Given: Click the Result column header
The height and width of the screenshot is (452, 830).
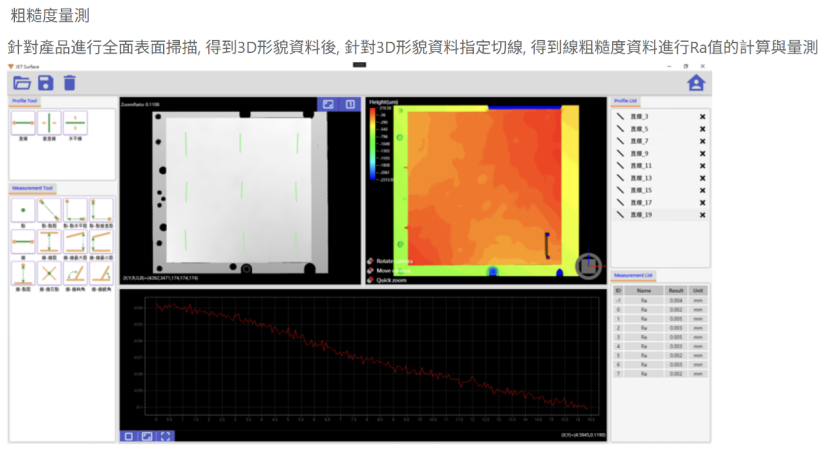Looking at the screenshot, I should [676, 291].
